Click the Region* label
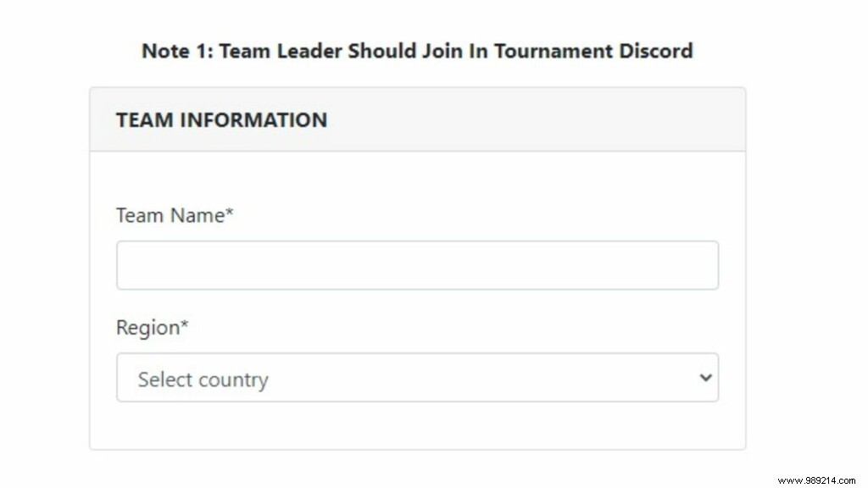 (x=150, y=328)
